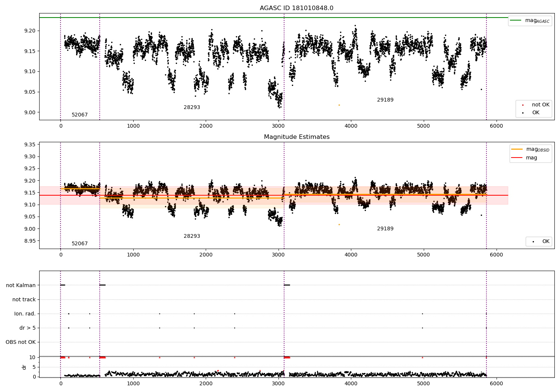Select the mag AGASC legend entry
This screenshot has height=392, width=560.
tap(530, 21)
